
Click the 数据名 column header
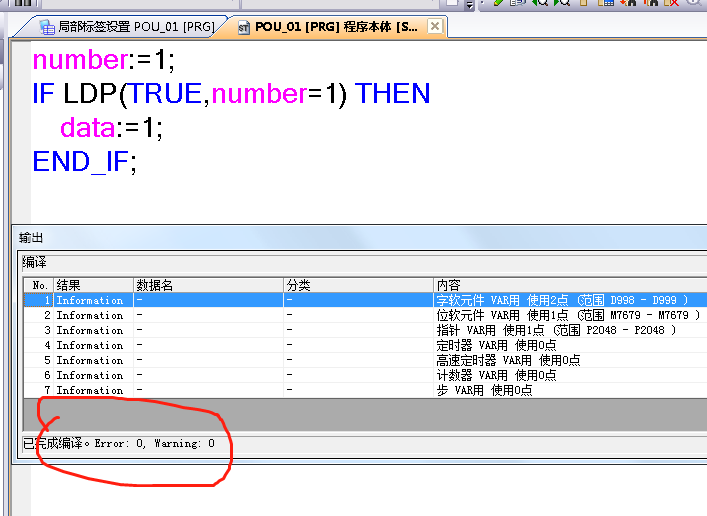pyautogui.click(x=207, y=285)
